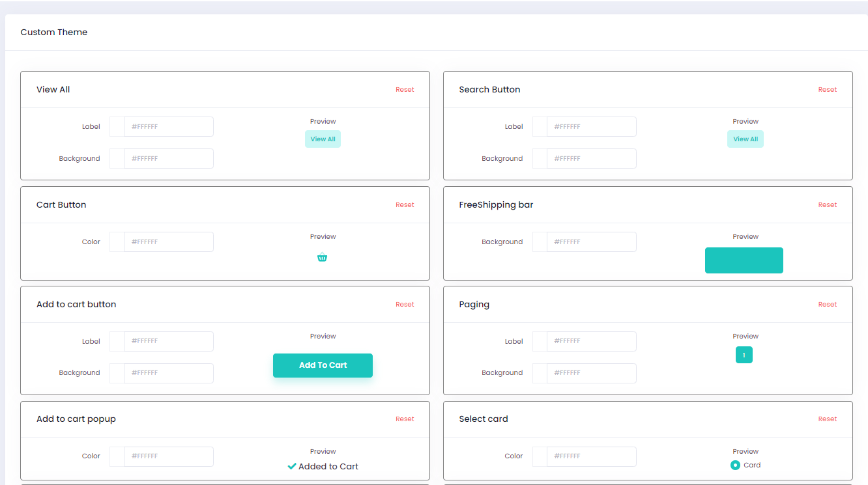This screenshot has width=868, height=485.
Task: Click the basket icon in Cart Button preview
Action: [x=322, y=257]
